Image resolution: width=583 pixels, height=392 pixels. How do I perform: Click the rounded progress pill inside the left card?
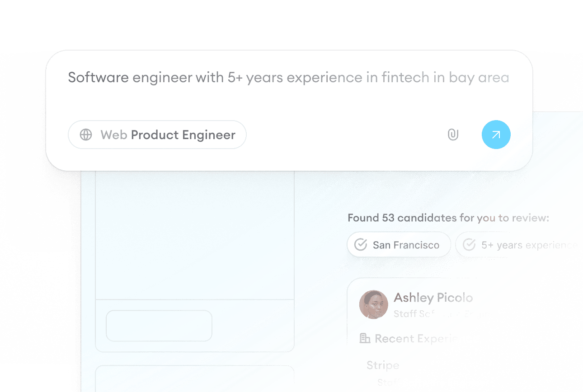(x=159, y=326)
